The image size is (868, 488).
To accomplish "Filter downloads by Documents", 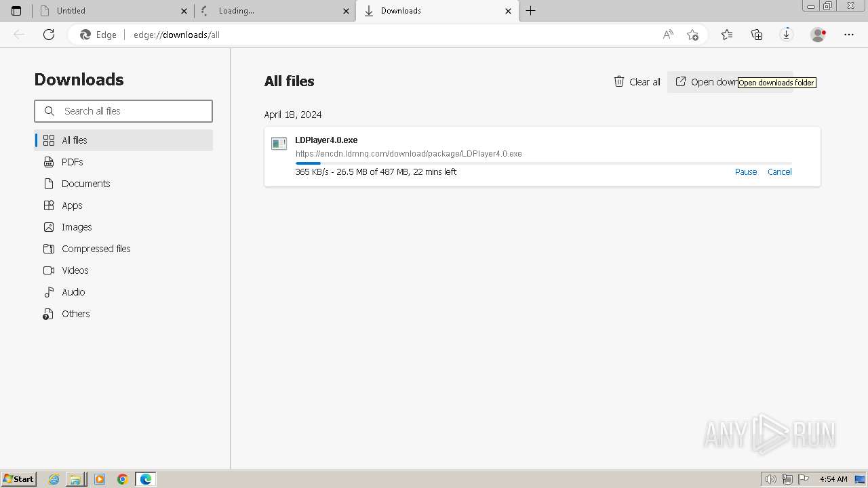I will [123, 184].
